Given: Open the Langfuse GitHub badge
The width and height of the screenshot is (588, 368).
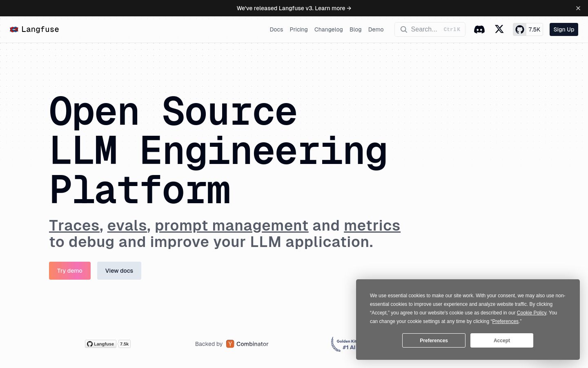Looking at the screenshot, I should pyautogui.click(x=100, y=344).
